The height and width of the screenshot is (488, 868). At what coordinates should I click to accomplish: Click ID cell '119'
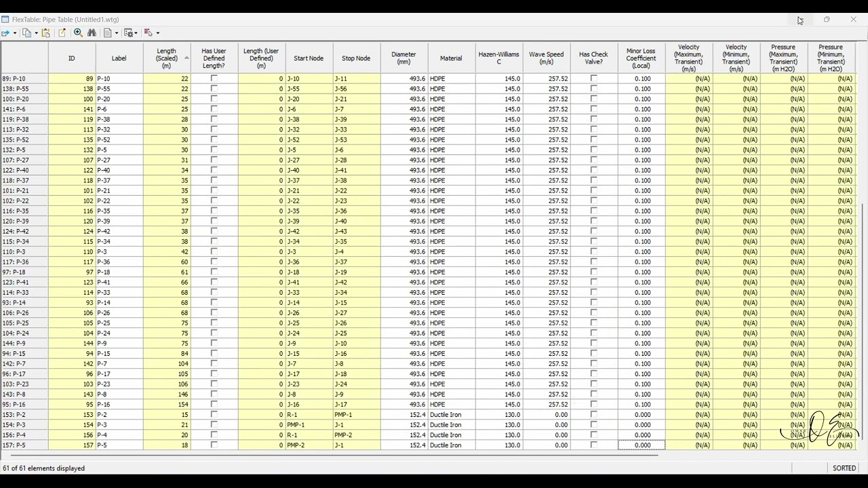tap(72, 119)
